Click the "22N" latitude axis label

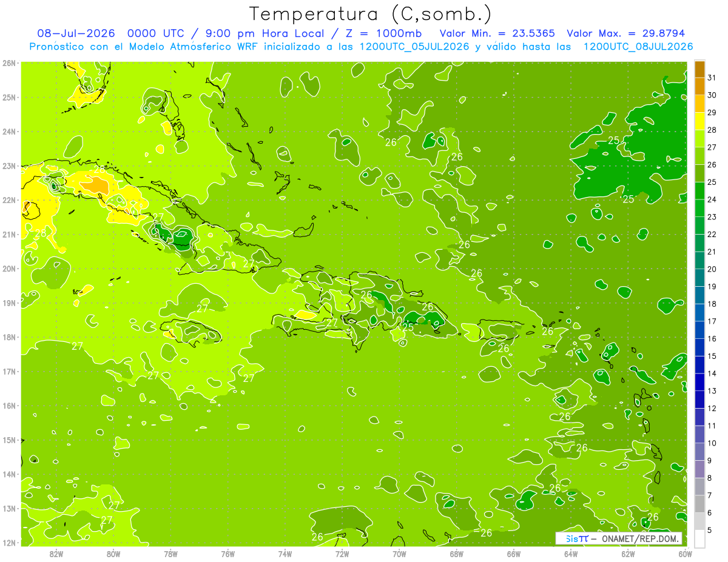pos(9,200)
